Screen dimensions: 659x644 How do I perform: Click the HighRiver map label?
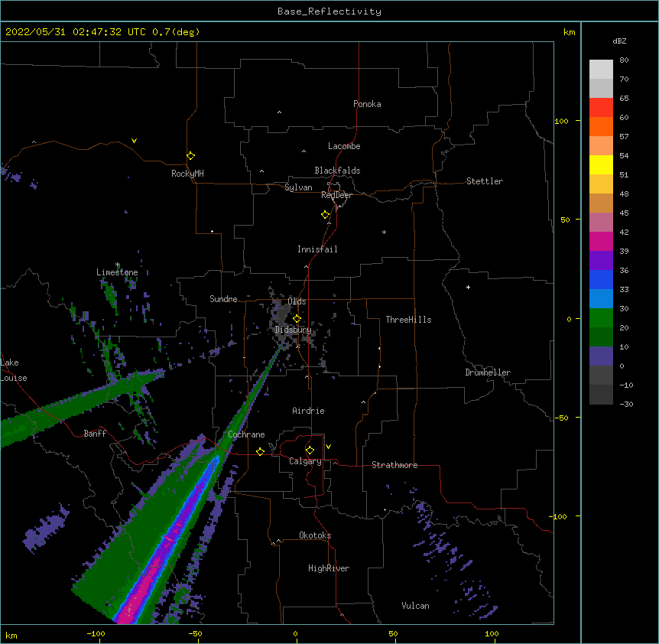pyautogui.click(x=329, y=568)
